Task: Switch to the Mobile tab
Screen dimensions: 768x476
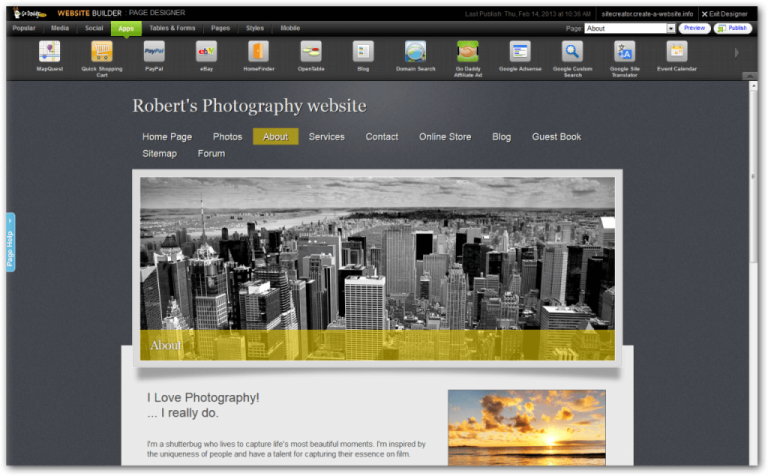Action: coord(290,28)
